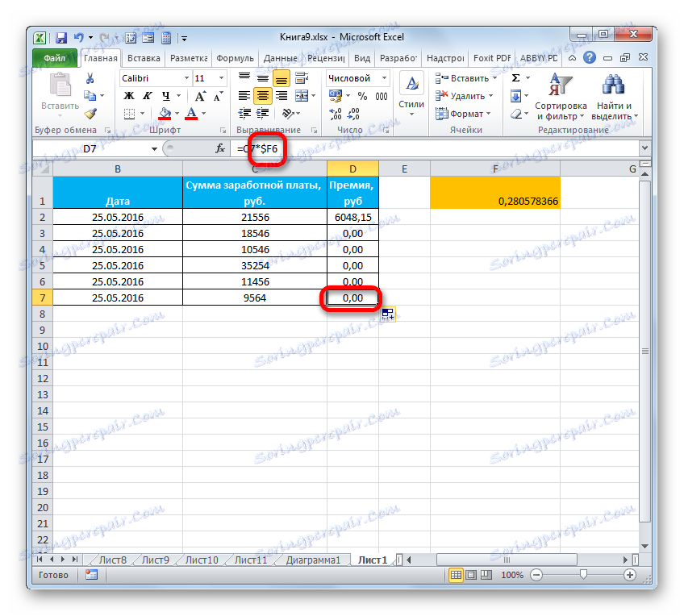This screenshot has width=684, height=616.
Task: Open the Файл tab
Action: (55, 58)
